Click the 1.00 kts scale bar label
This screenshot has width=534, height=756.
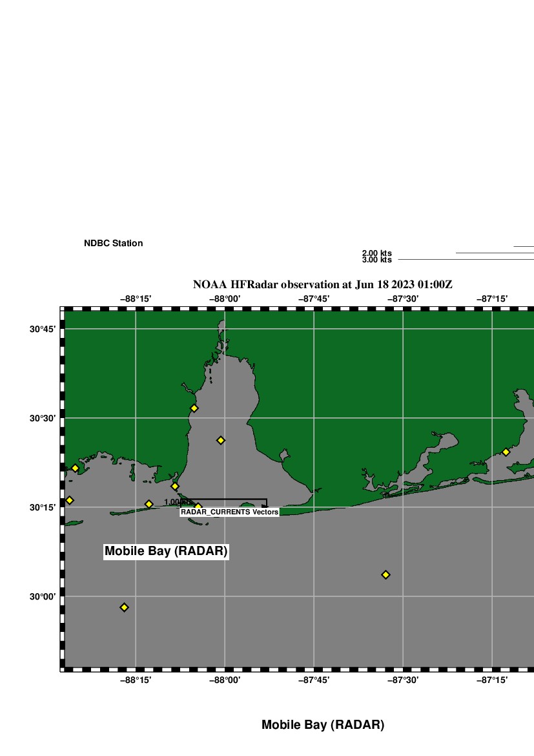[175, 502]
